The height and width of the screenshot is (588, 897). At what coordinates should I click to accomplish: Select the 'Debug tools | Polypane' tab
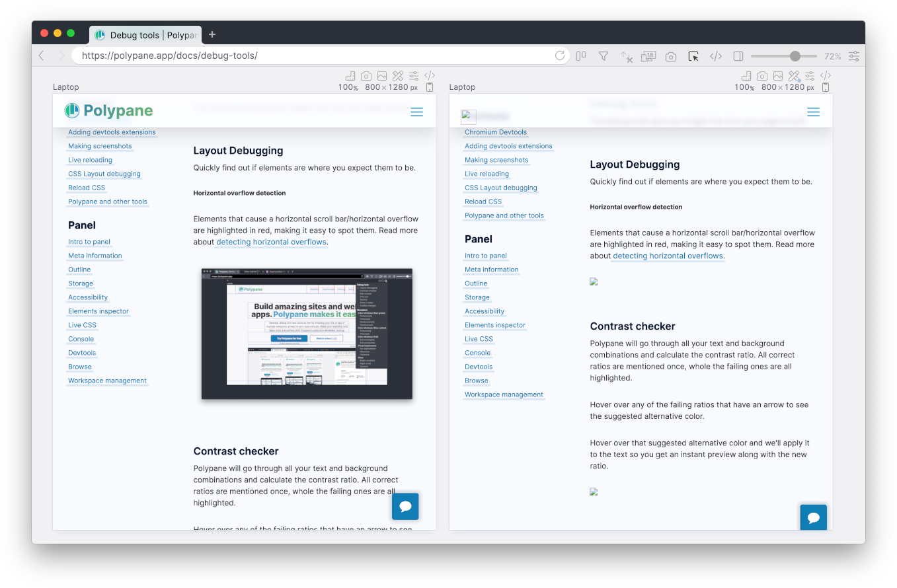tap(145, 34)
